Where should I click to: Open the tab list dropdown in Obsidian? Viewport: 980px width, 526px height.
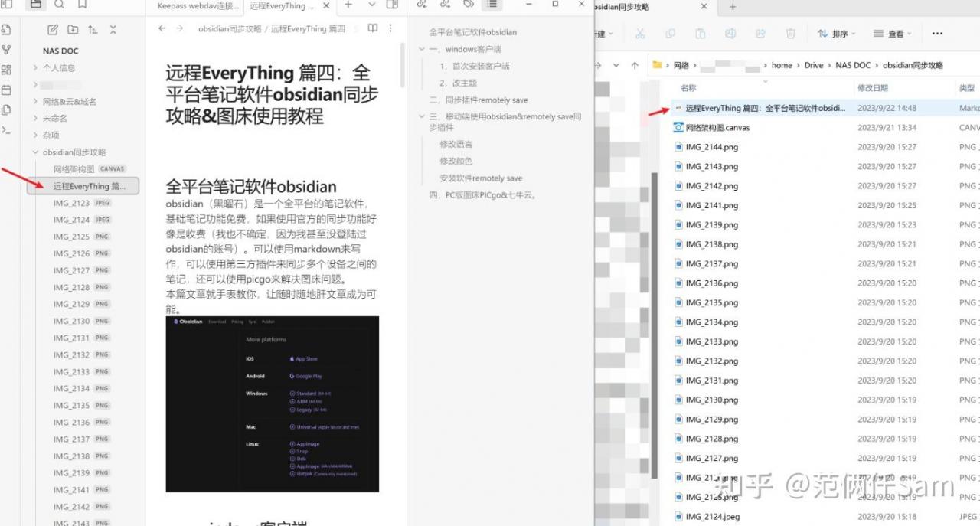pyautogui.click(x=372, y=5)
